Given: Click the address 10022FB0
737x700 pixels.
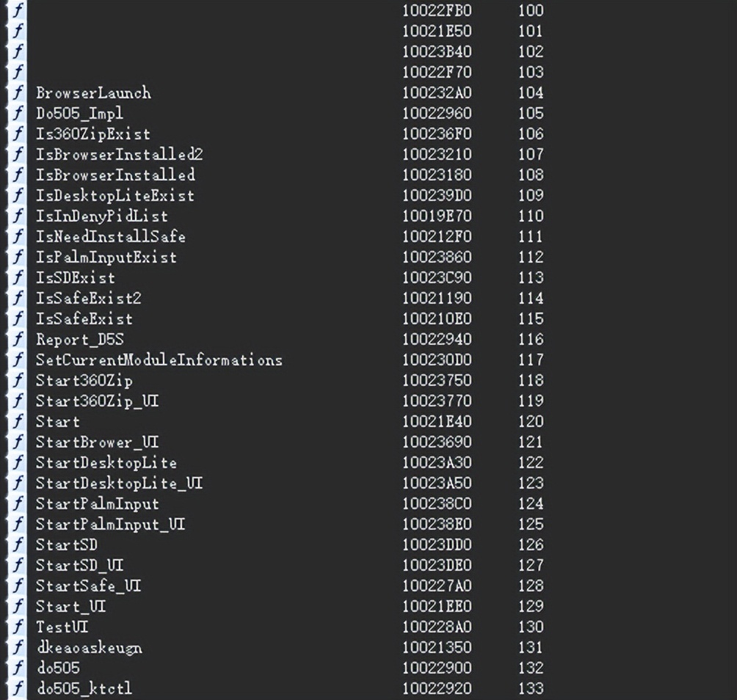Looking at the screenshot, I should coord(437,10).
